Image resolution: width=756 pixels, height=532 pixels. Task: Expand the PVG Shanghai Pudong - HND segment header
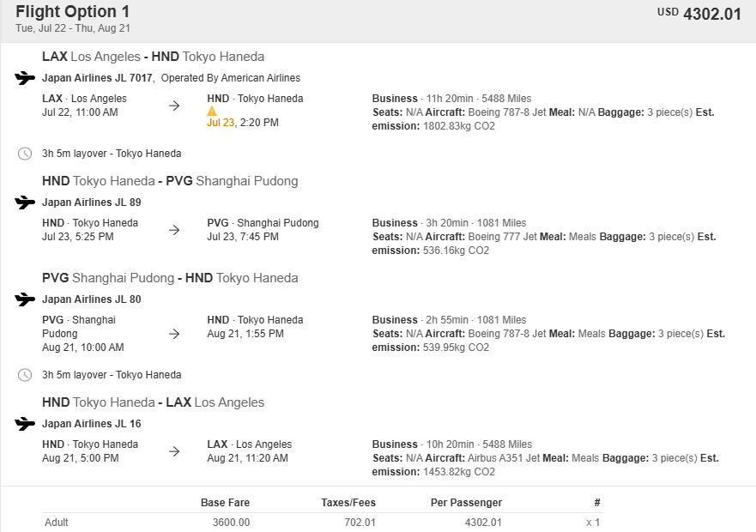coord(169,277)
